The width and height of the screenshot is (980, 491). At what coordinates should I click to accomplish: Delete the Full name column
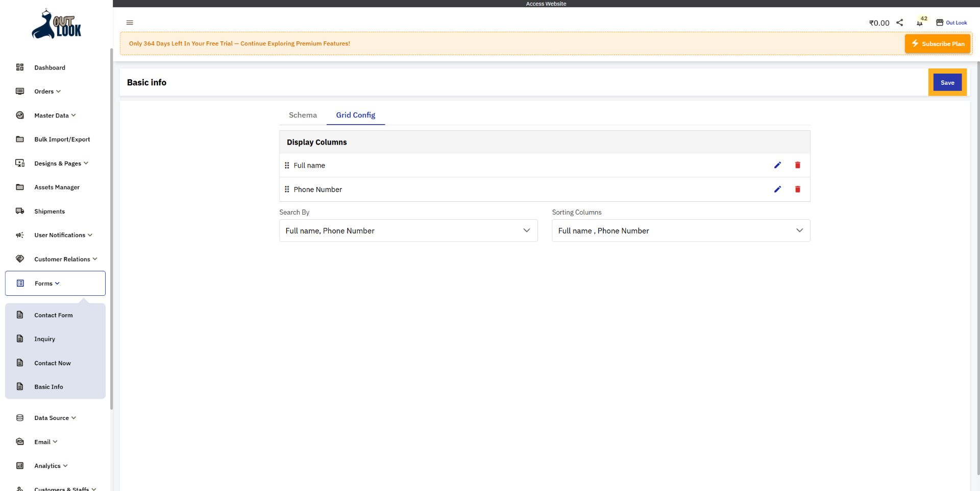coord(797,165)
